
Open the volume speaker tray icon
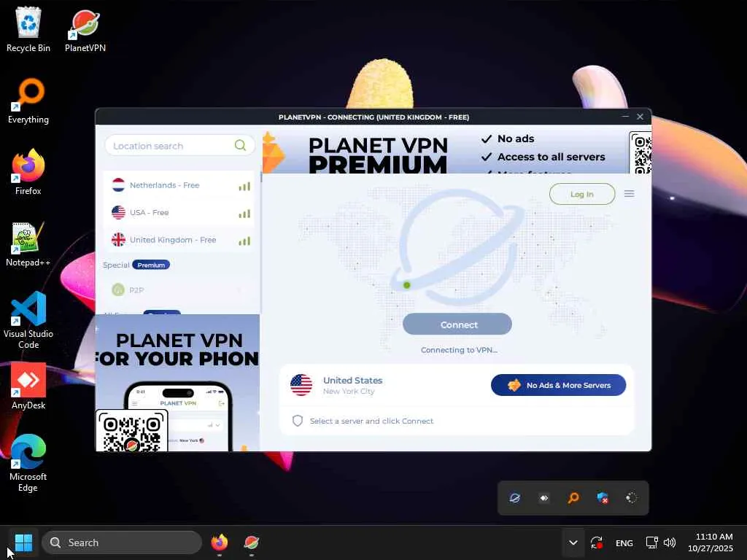pyautogui.click(x=670, y=542)
